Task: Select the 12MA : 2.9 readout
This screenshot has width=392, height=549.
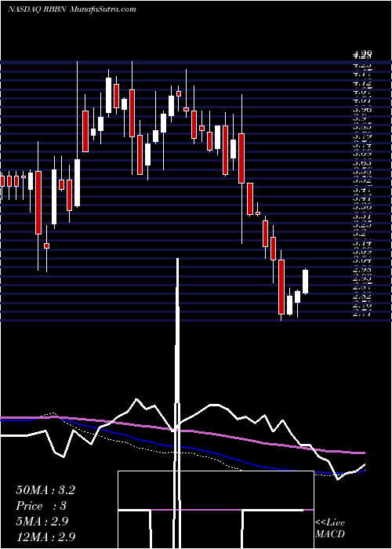Action: tap(45, 537)
